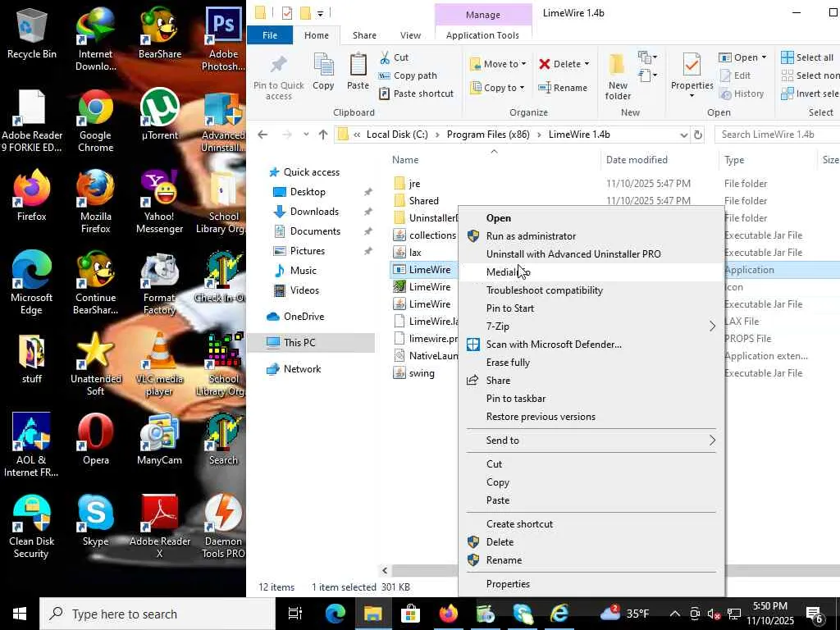
Task: Select This PC in navigation pane
Action: click(299, 342)
